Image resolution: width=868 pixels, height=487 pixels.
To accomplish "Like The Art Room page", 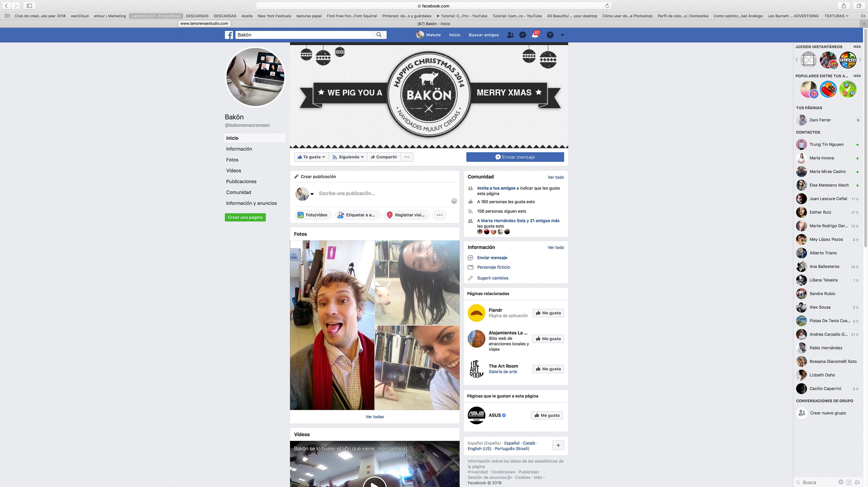I will click(x=548, y=369).
